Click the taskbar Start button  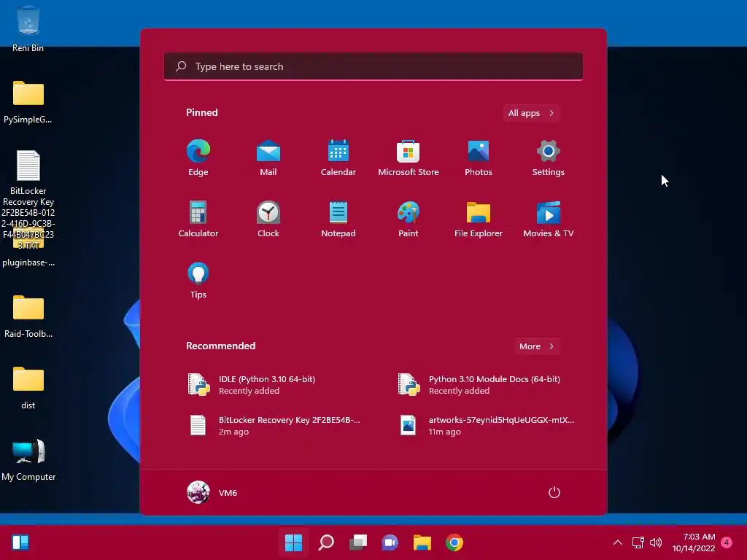pyautogui.click(x=293, y=542)
